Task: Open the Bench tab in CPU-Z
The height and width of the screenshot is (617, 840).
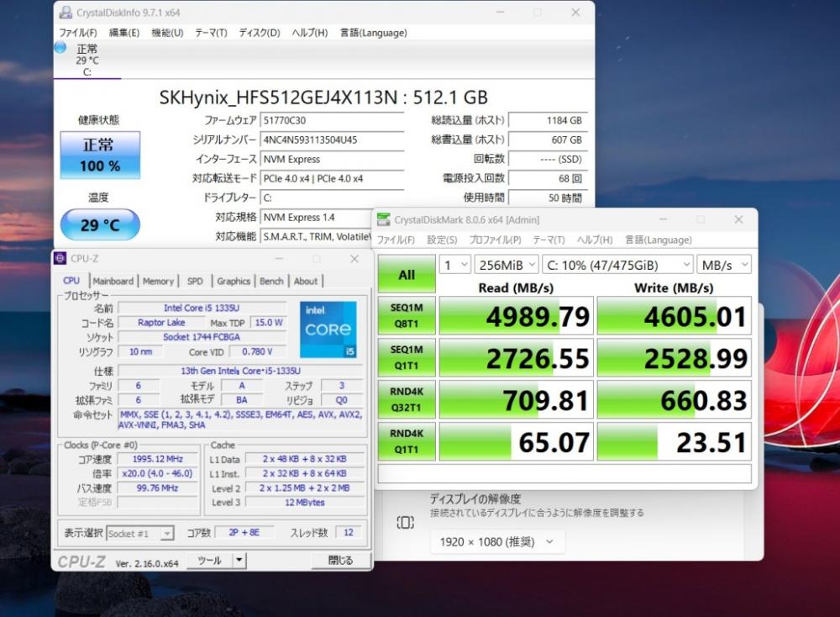Action: tap(271, 282)
